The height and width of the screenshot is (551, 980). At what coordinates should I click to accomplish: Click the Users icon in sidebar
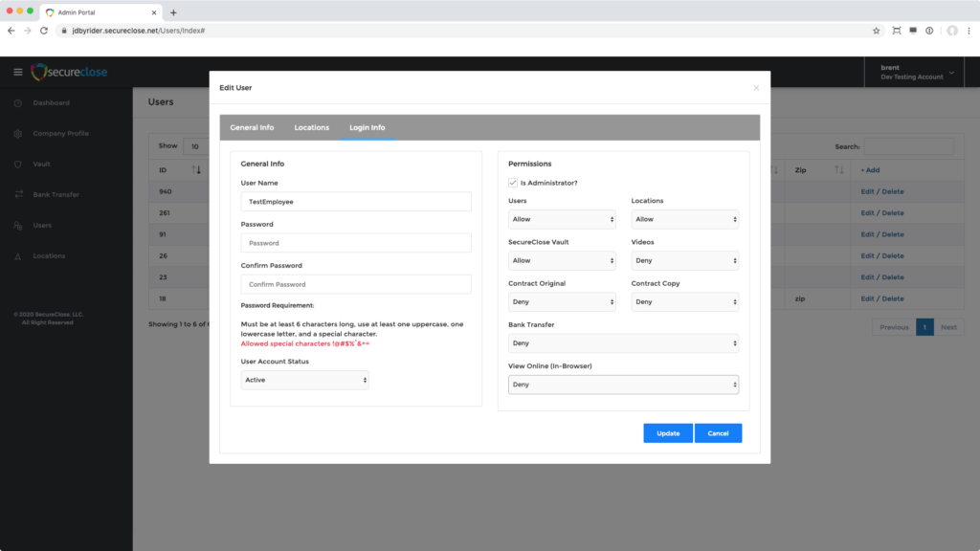click(18, 226)
